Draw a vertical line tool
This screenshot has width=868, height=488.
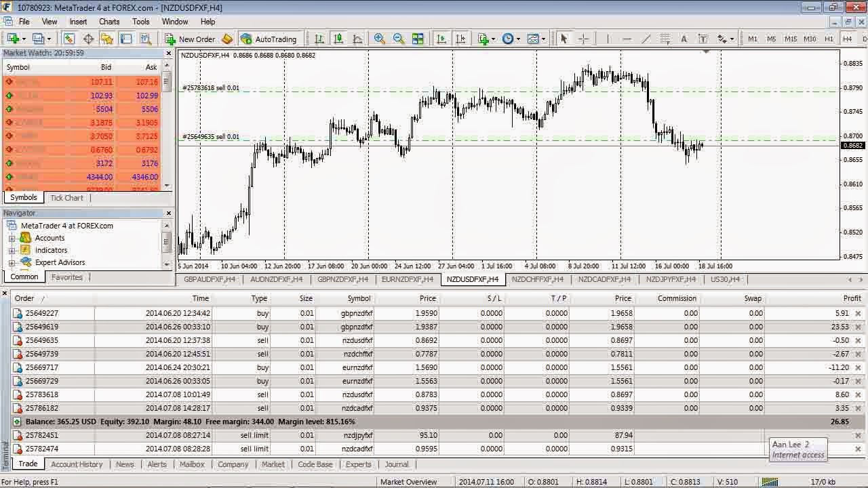[608, 39]
